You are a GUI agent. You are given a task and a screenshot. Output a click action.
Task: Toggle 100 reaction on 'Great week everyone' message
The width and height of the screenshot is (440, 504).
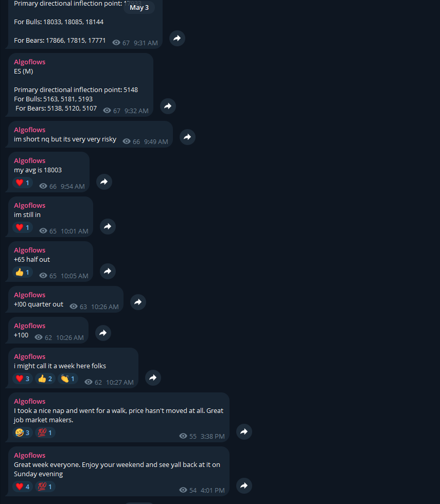[x=45, y=487]
